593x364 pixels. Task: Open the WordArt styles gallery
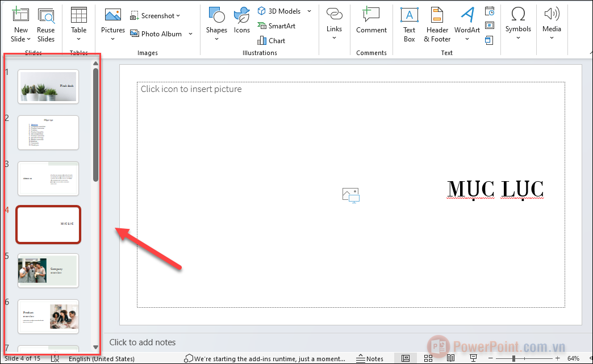coord(467,24)
